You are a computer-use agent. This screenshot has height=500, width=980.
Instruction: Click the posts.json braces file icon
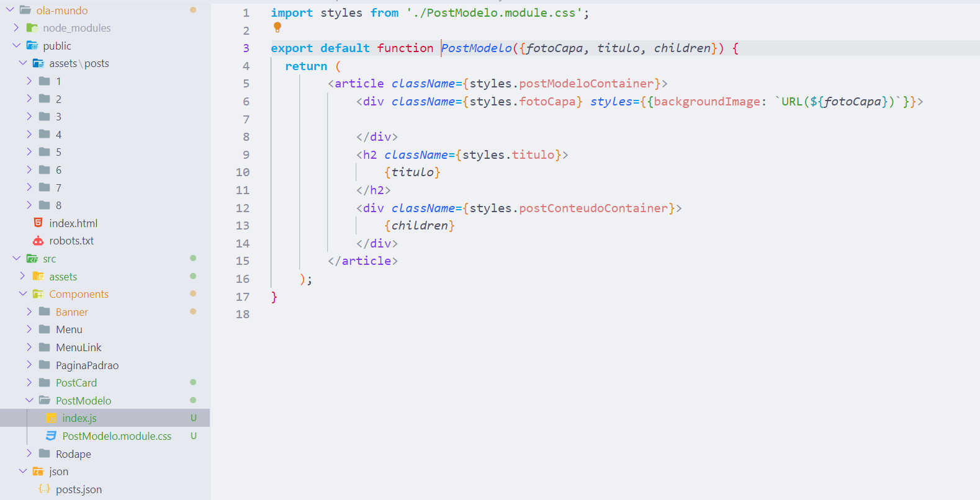tap(45, 489)
